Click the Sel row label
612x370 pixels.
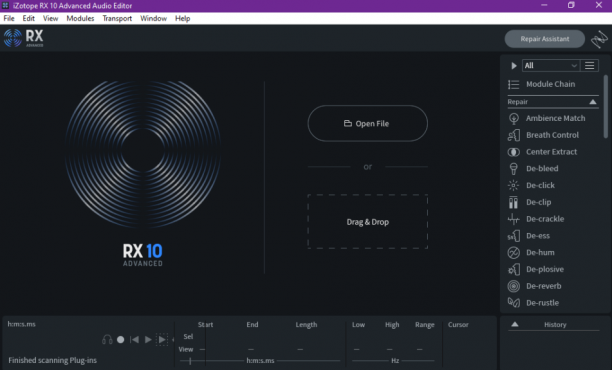(x=188, y=336)
